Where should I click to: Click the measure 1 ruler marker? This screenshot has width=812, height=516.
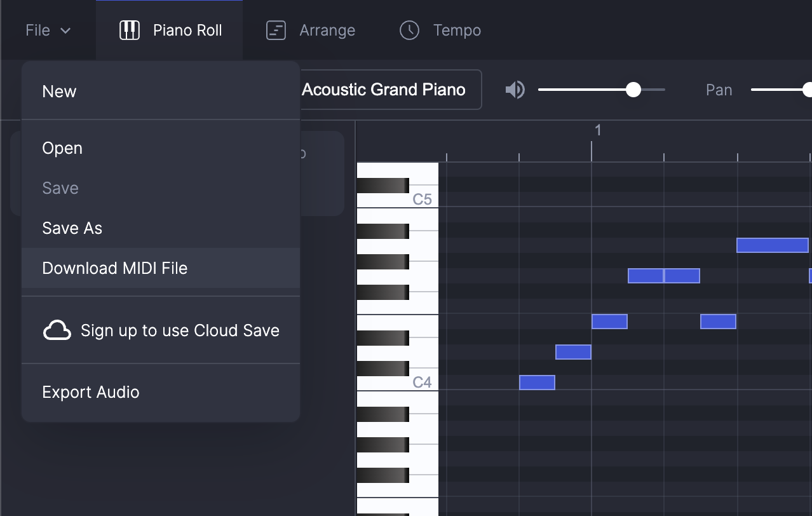click(x=597, y=131)
